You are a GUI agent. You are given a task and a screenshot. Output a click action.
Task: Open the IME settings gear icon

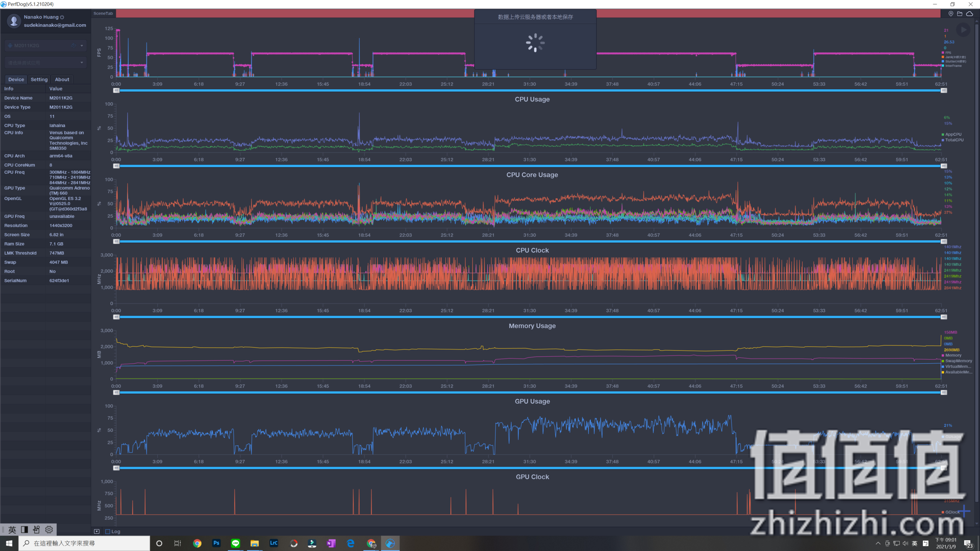coord(49,530)
